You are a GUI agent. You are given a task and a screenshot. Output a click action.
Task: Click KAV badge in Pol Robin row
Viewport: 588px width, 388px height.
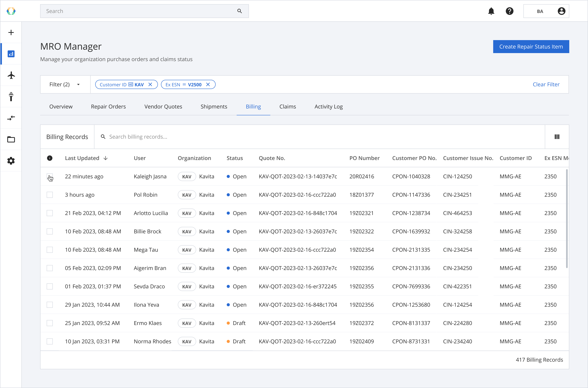pyautogui.click(x=187, y=195)
